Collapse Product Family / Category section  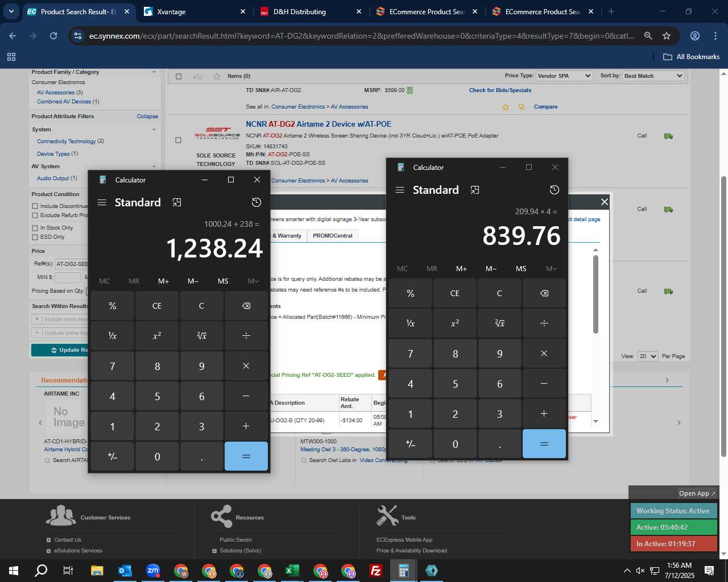pyautogui.click(x=154, y=72)
